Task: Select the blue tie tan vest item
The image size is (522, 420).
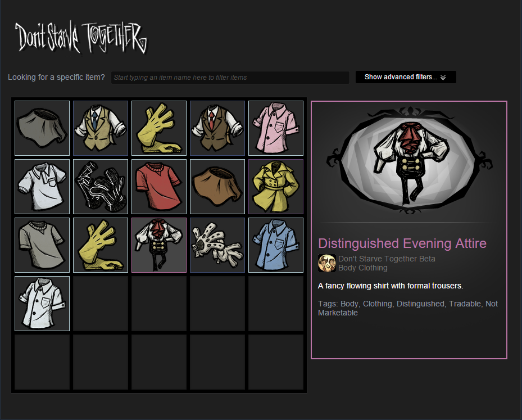Action: (x=101, y=128)
